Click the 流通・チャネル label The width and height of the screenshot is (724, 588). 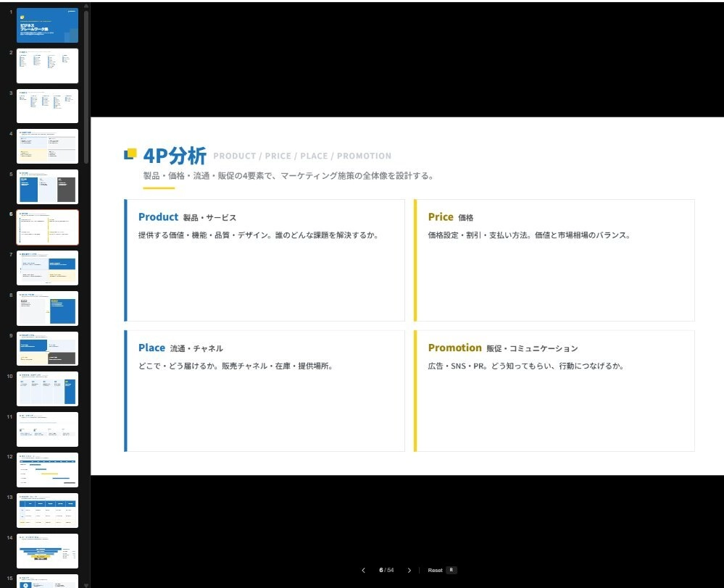tap(196, 348)
